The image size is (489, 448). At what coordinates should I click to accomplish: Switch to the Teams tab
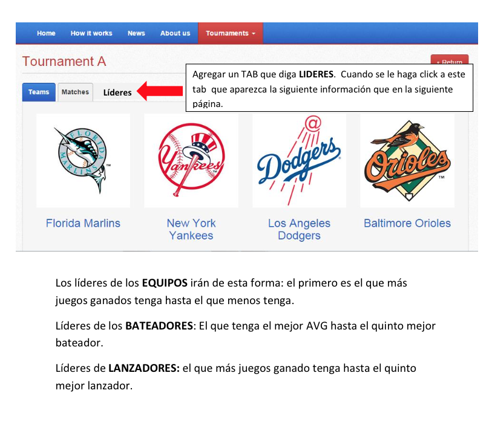pyautogui.click(x=39, y=92)
